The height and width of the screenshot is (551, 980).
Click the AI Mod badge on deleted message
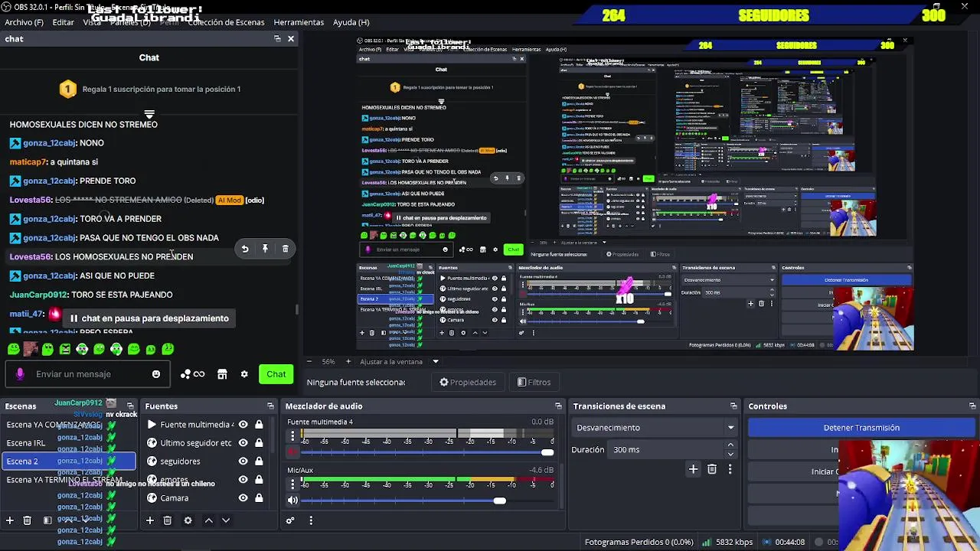point(229,200)
